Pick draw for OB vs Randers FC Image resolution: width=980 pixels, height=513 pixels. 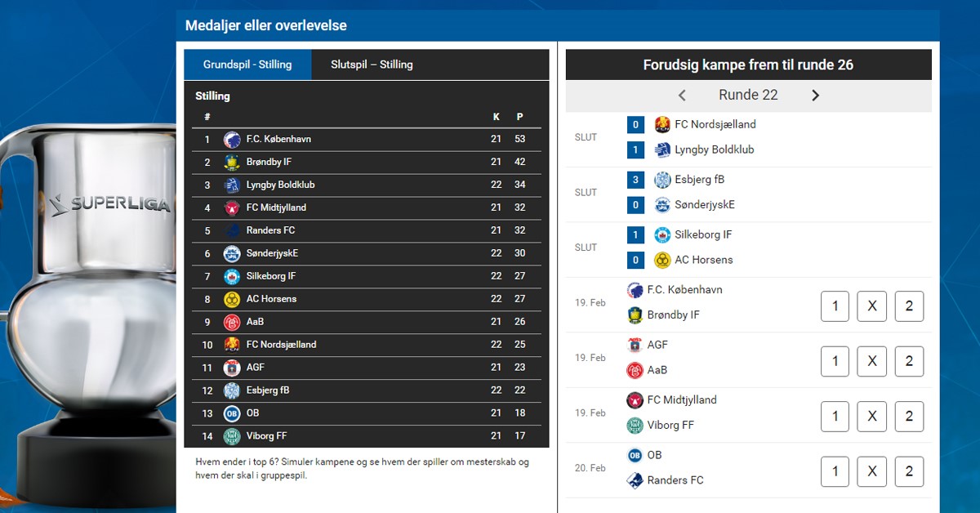[871, 471]
